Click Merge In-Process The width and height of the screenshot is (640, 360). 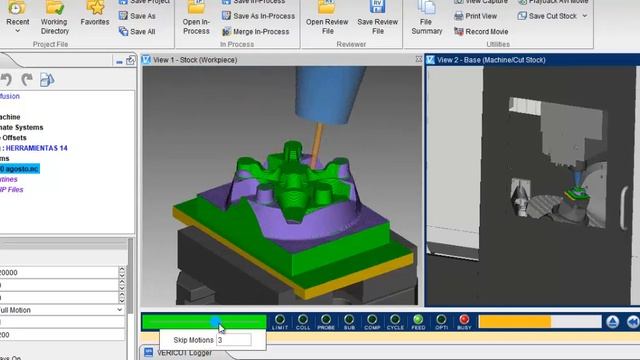pos(256,31)
